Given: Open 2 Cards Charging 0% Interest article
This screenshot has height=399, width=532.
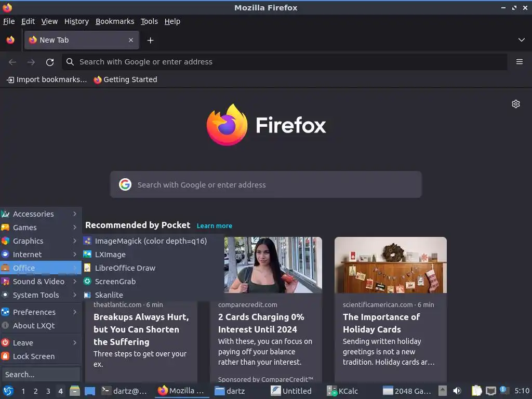Looking at the screenshot, I should pyautogui.click(x=261, y=323).
